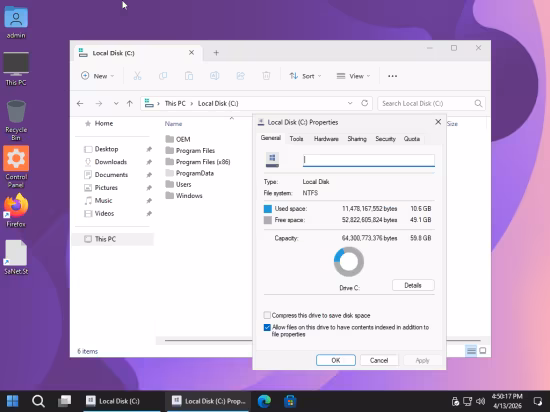Click the Details button

coord(413,285)
